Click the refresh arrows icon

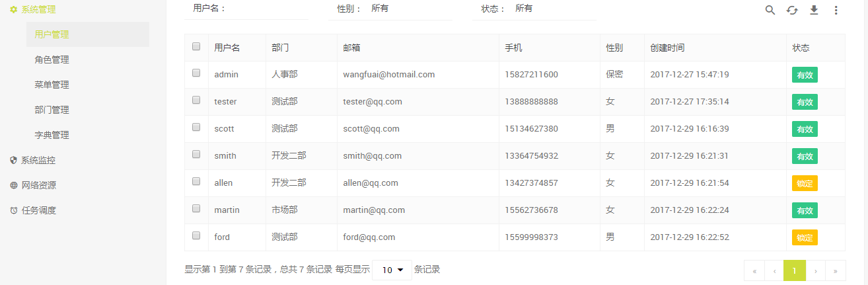pos(792,10)
